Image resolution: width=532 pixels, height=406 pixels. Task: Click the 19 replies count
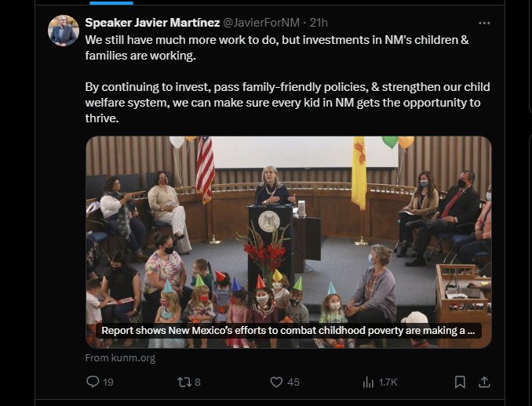click(108, 382)
